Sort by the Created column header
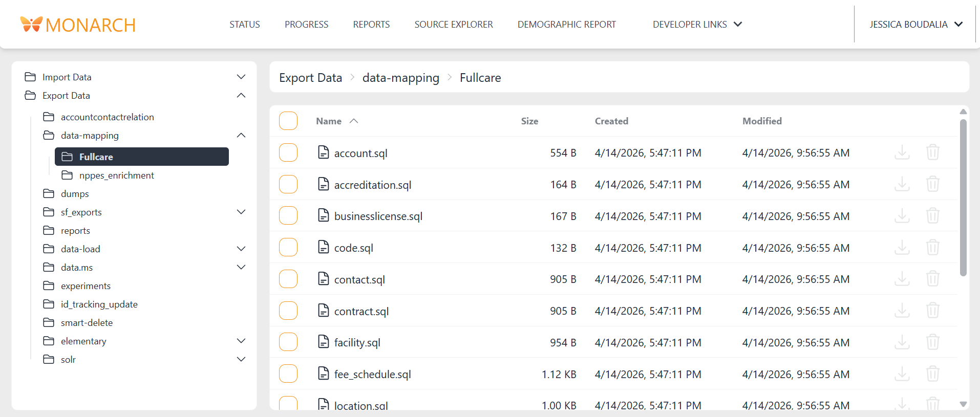The image size is (980, 417). point(611,121)
